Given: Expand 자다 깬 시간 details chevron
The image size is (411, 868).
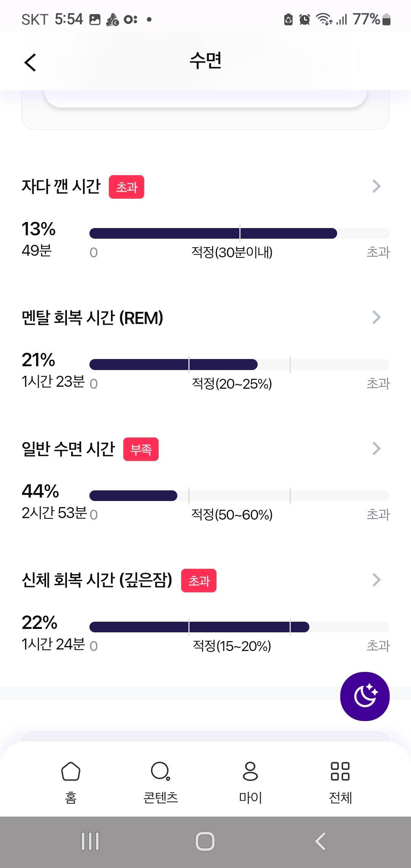Looking at the screenshot, I should [x=376, y=186].
